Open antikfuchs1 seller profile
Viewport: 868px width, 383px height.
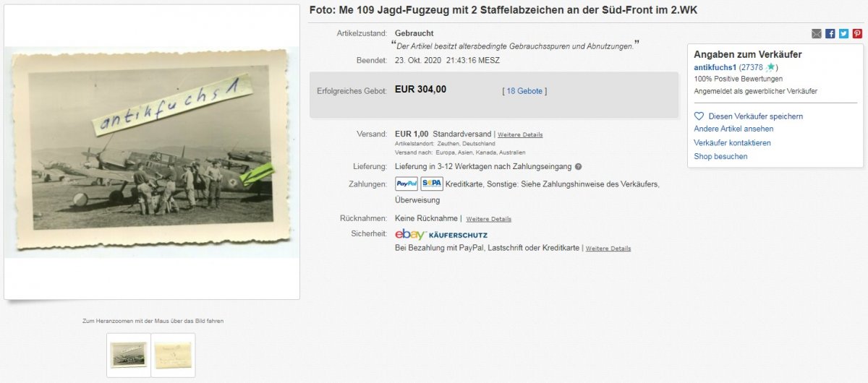tap(715, 67)
